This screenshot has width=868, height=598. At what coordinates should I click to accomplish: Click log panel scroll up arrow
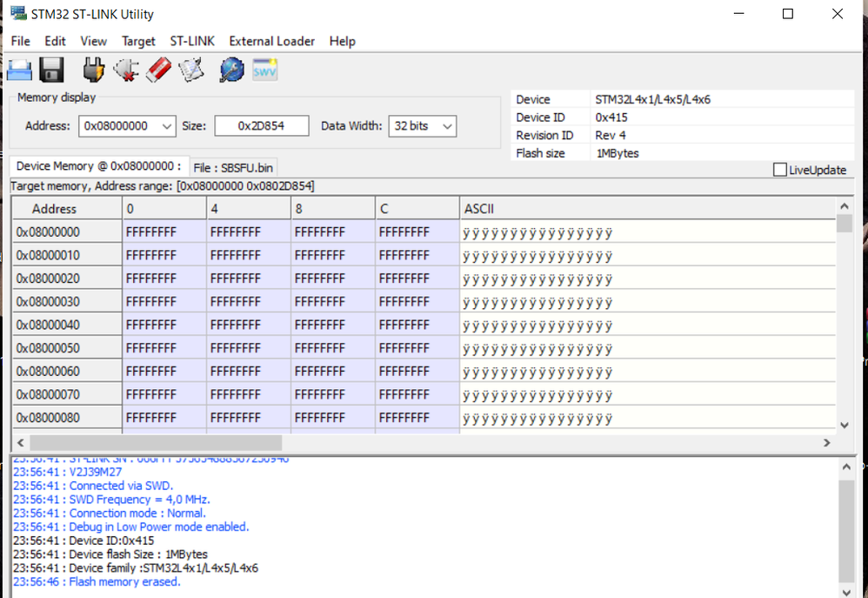[x=846, y=467]
